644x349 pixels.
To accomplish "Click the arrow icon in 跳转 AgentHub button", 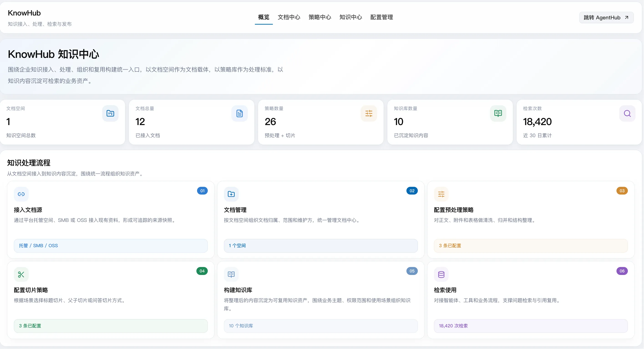I will 626,18.
